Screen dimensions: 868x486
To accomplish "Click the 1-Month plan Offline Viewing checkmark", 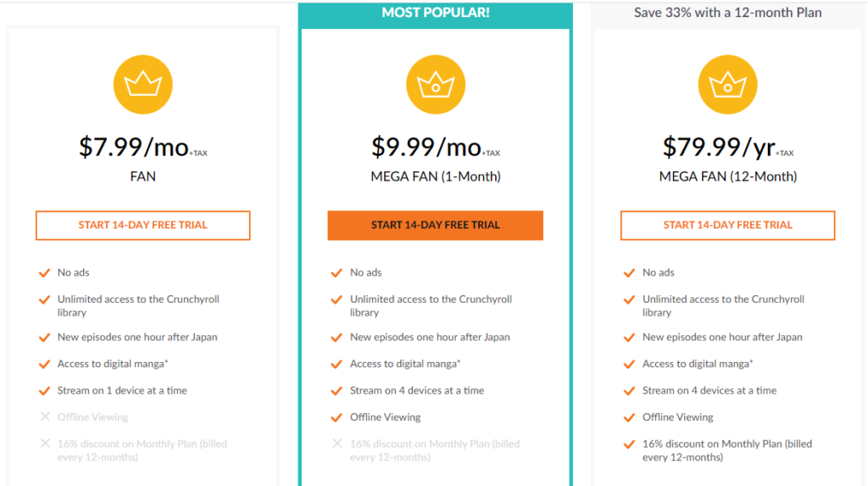I will 337,417.
